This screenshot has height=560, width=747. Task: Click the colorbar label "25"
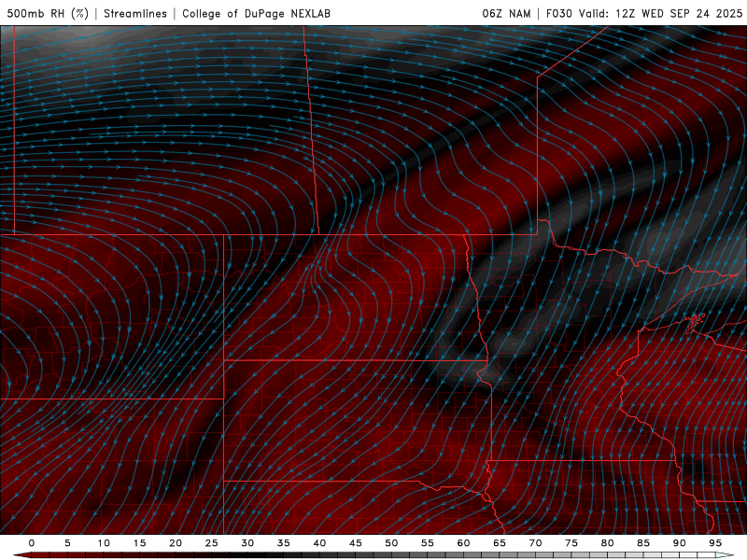coord(212,543)
